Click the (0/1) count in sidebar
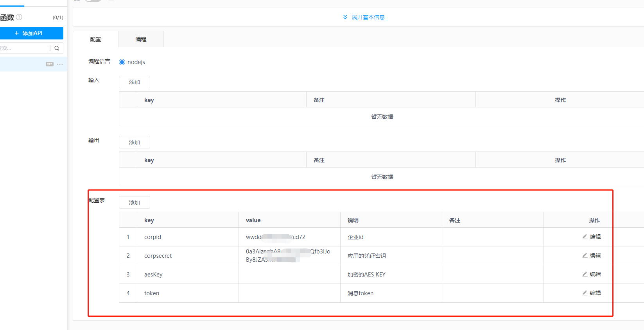 (x=58, y=18)
